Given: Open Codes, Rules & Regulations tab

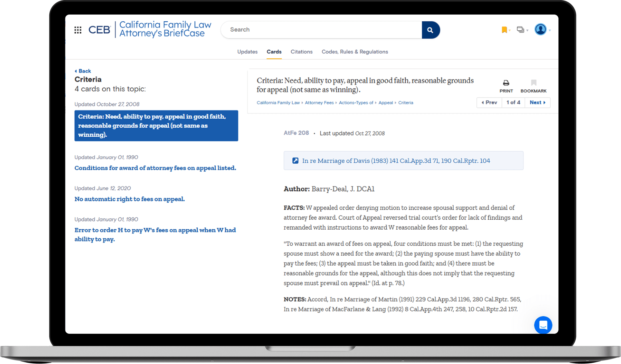Looking at the screenshot, I should click(355, 52).
